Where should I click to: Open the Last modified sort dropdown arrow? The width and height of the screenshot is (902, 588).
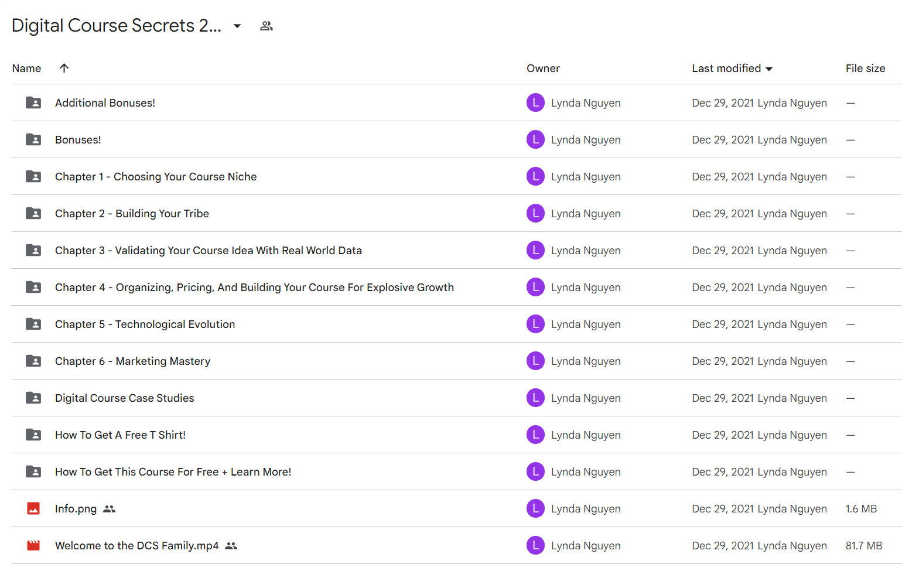coord(769,69)
